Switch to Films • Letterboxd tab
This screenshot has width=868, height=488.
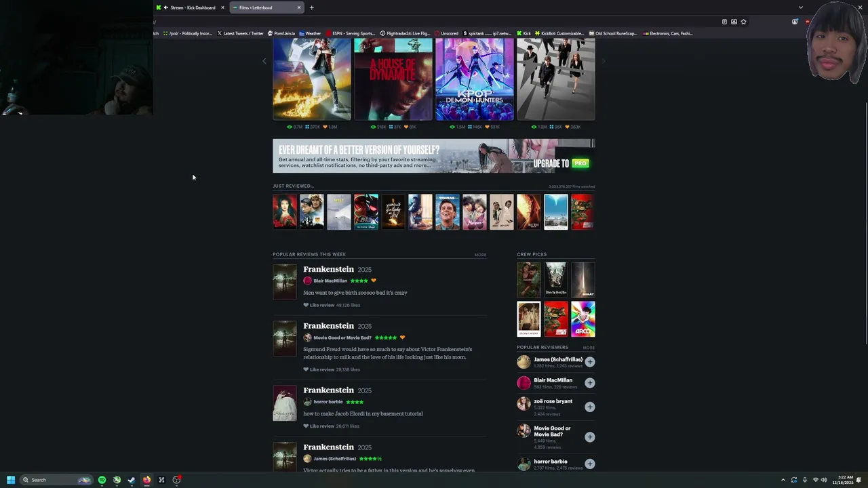pyautogui.click(x=267, y=7)
